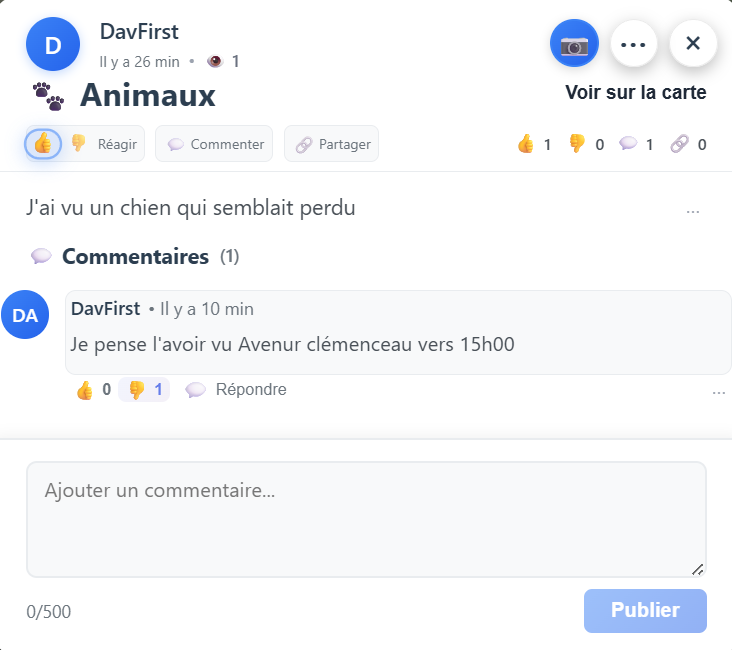Viewport: 732px width, 650px height.
Task: Toggle thumbs-down reaction on the post
Action: coord(78,143)
